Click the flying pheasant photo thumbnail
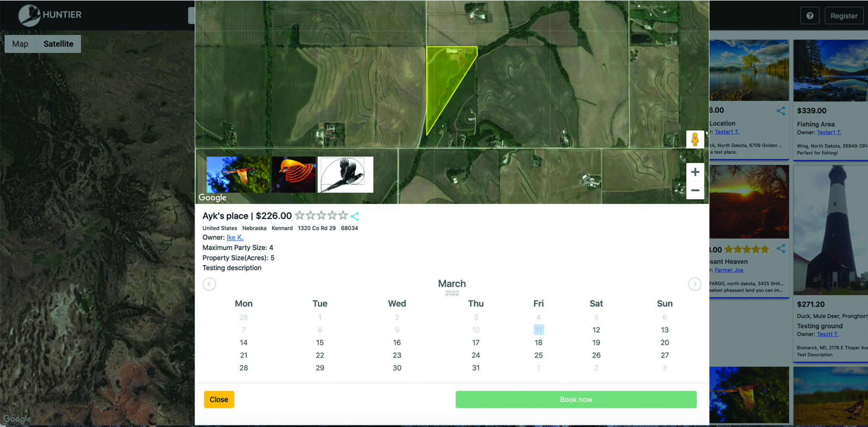The width and height of the screenshot is (868, 427). (237, 174)
